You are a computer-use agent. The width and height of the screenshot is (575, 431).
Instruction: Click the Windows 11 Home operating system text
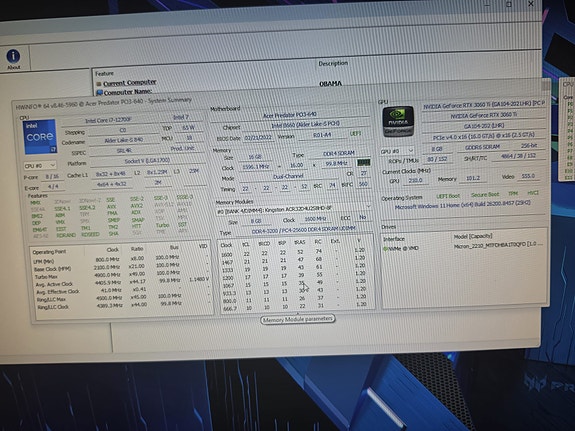462,205
